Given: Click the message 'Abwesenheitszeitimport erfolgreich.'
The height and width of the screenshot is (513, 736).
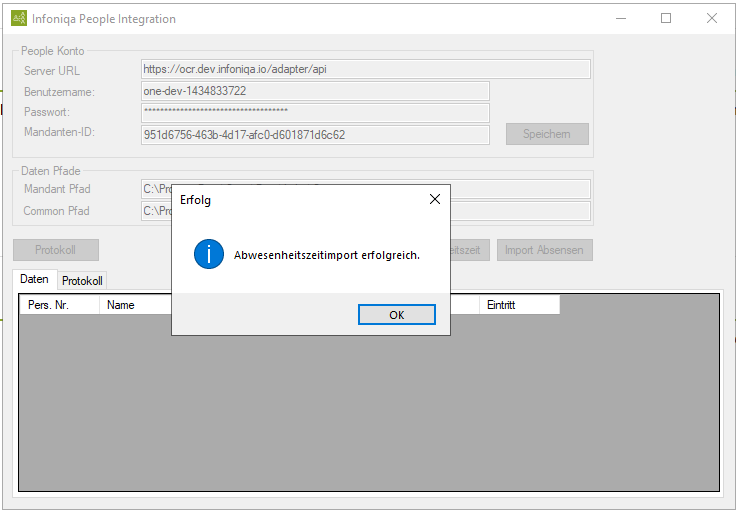Looking at the screenshot, I should coord(327,255).
